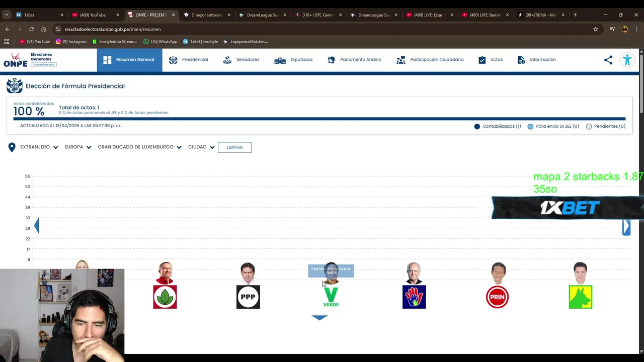Viewport: 644px width, 362px height.
Task: Open the Actas section
Action: [x=490, y=60]
